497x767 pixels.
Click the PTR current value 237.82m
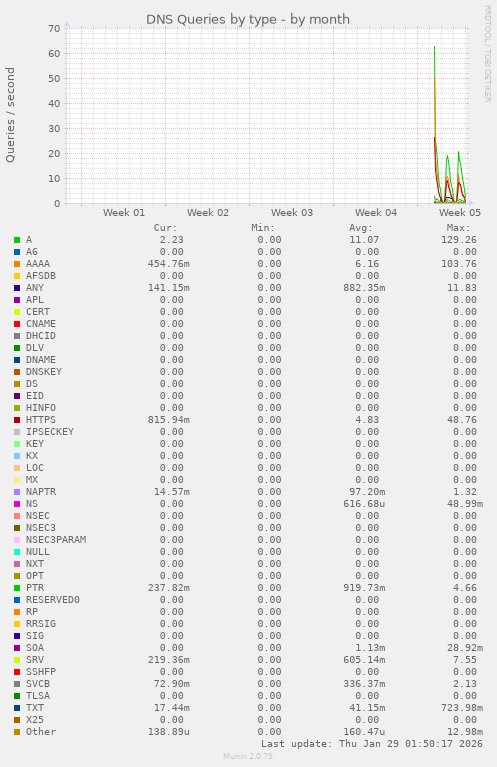pos(169,588)
